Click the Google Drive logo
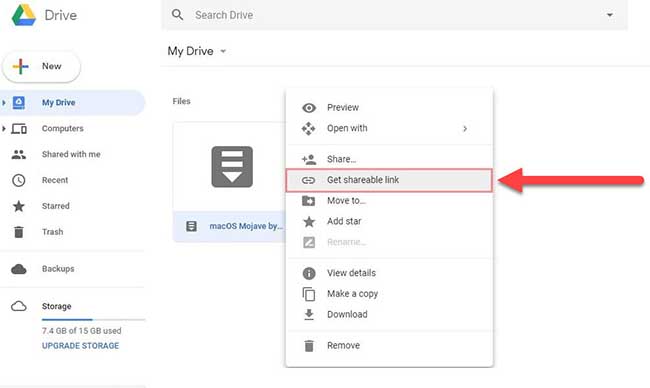The image size is (650, 388). [24, 15]
